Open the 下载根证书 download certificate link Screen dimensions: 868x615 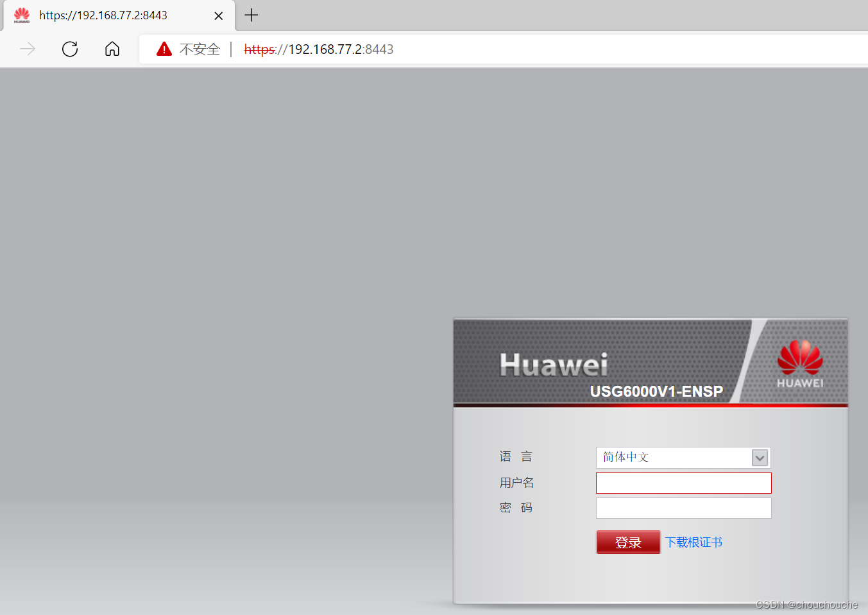(x=694, y=542)
